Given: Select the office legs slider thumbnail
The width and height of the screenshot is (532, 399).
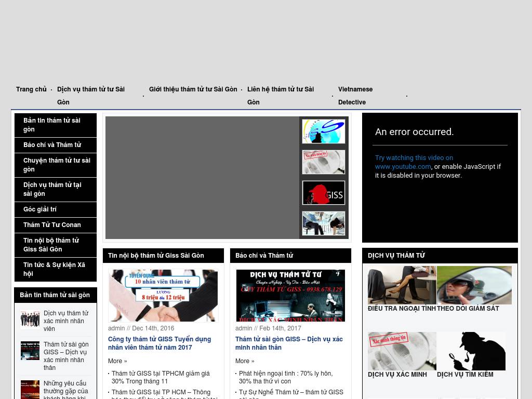Looking at the screenshot, I should 323,223.
